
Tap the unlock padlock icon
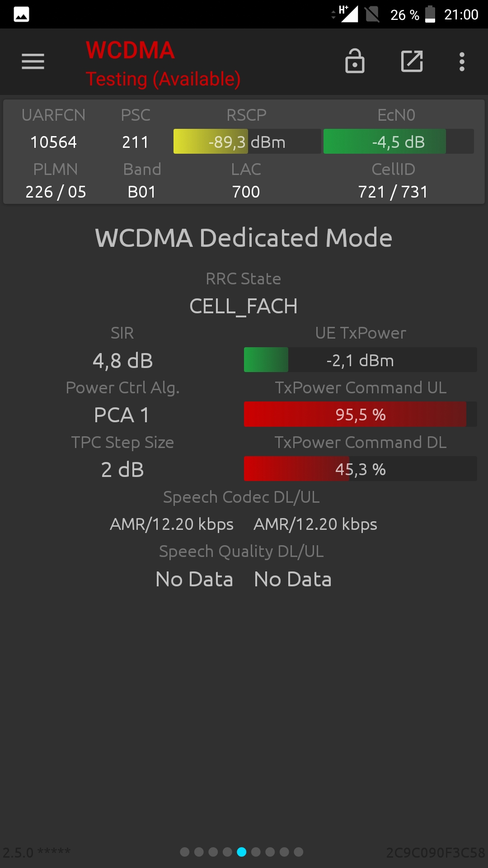point(355,61)
